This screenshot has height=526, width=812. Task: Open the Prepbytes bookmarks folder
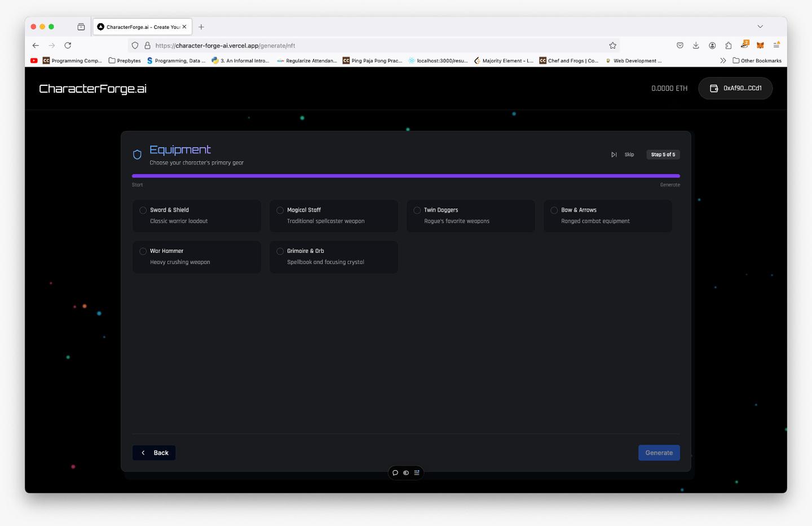125,60
